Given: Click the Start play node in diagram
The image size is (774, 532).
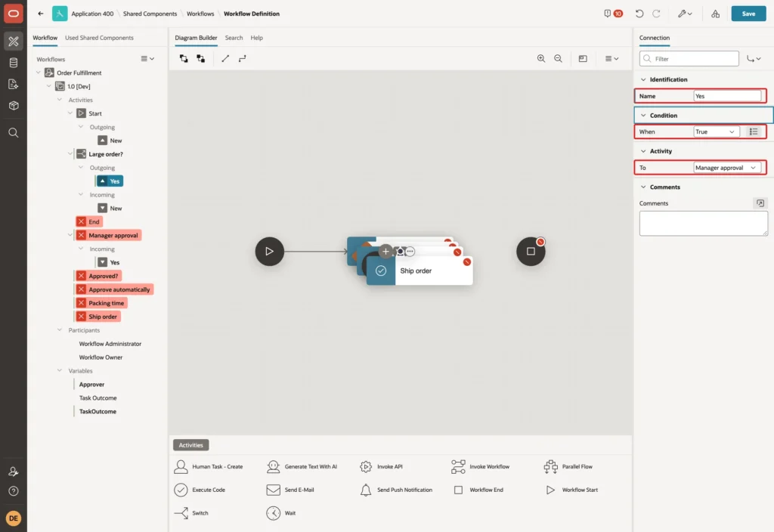Looking at the screenshot, I should pyautogui.click(x=270, y=251).
